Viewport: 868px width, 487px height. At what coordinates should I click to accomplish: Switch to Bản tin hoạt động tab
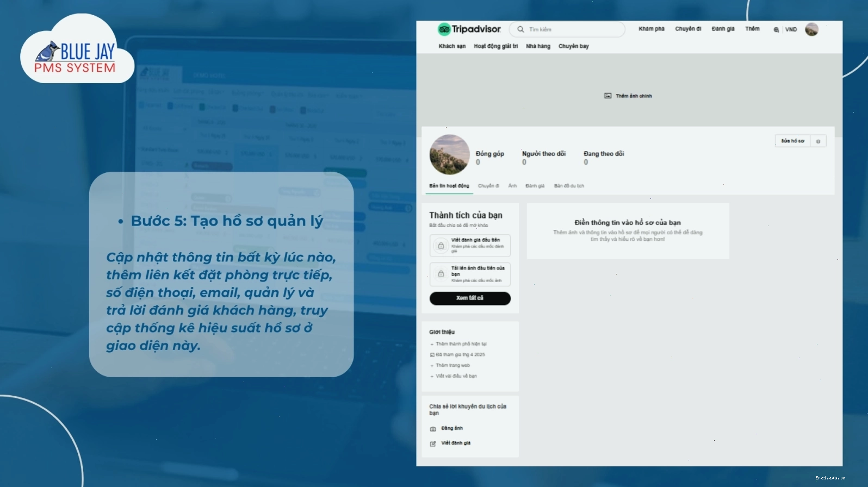(449, 186)
